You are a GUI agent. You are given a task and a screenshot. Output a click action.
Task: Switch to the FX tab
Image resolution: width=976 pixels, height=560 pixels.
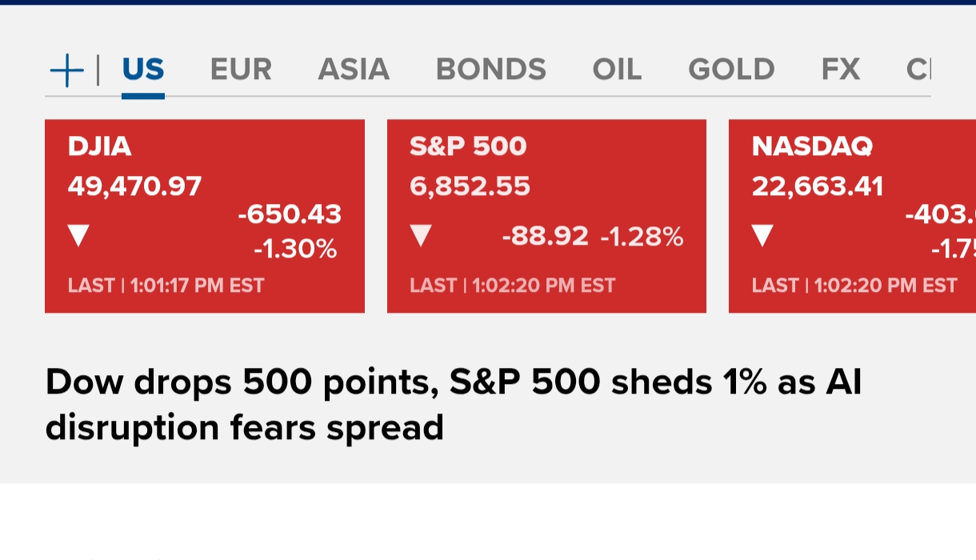(841, 70)
